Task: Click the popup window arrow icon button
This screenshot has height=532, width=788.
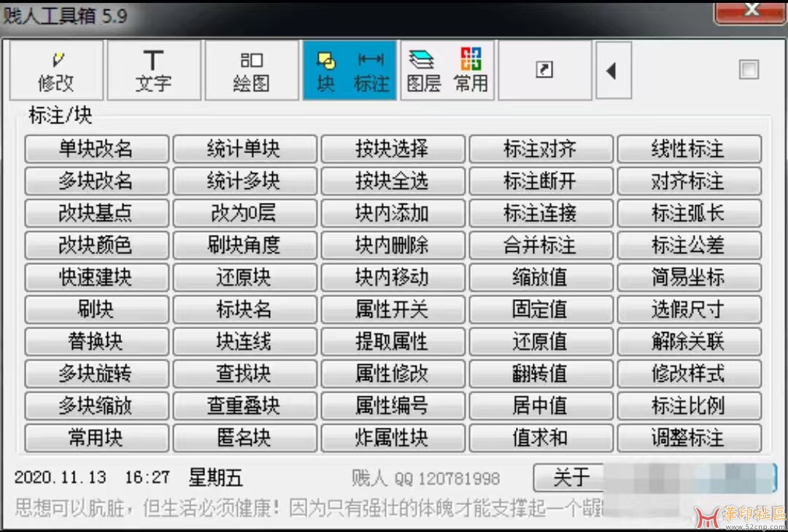Action: 544,70
